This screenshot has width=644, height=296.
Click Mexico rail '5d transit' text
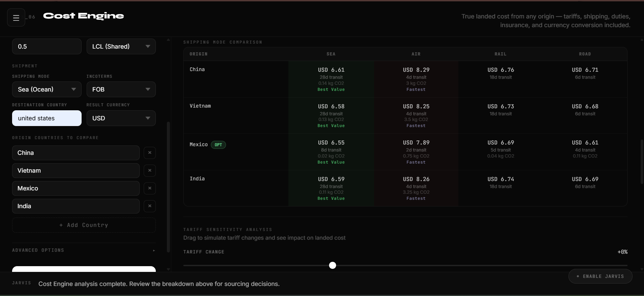click(x=501, y=150)
